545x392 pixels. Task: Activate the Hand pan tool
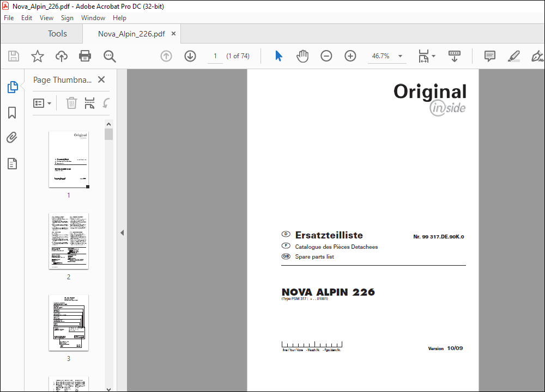click(302, 56)
